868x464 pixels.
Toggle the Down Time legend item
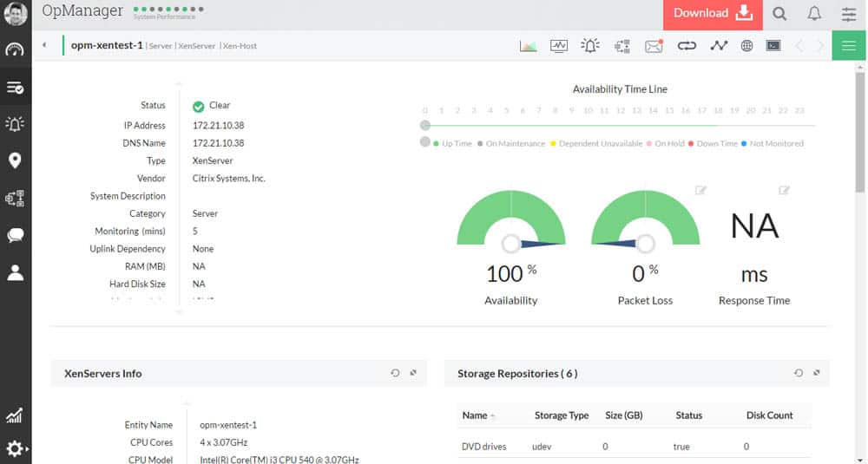[x=713, y=144]
